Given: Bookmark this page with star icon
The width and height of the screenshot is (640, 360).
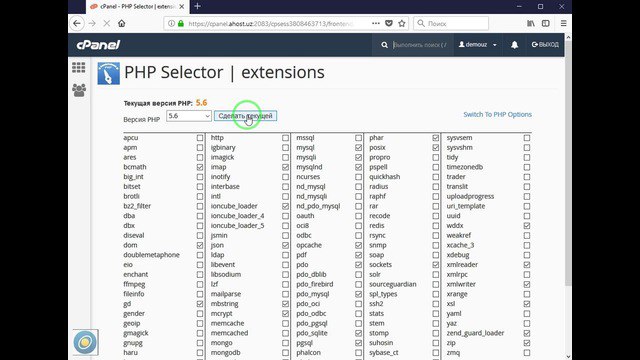Looking at the screenshot, I should (402, 24).
